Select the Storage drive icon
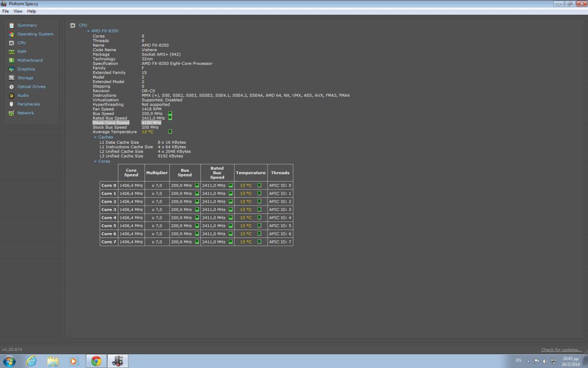The width and height of the screenshot is (588, 368). (12, 78)
